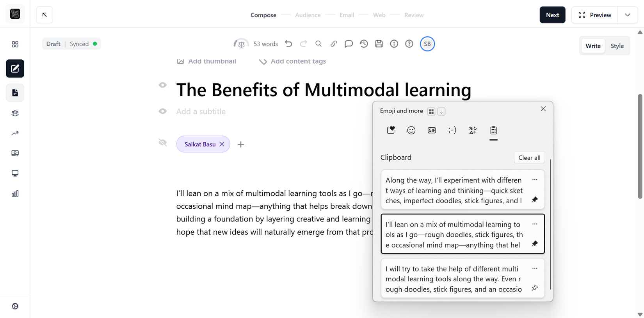Select the compose pencil icon in the sidebar
The image size is (644, 318).
tap(15, 69)
